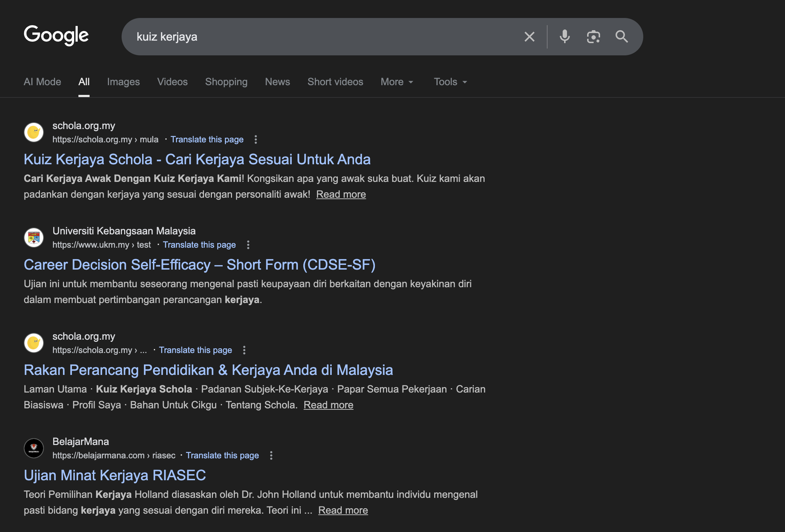Click the magnifying glass search icon
Viewport: 785px width, 532px height.
621,36
